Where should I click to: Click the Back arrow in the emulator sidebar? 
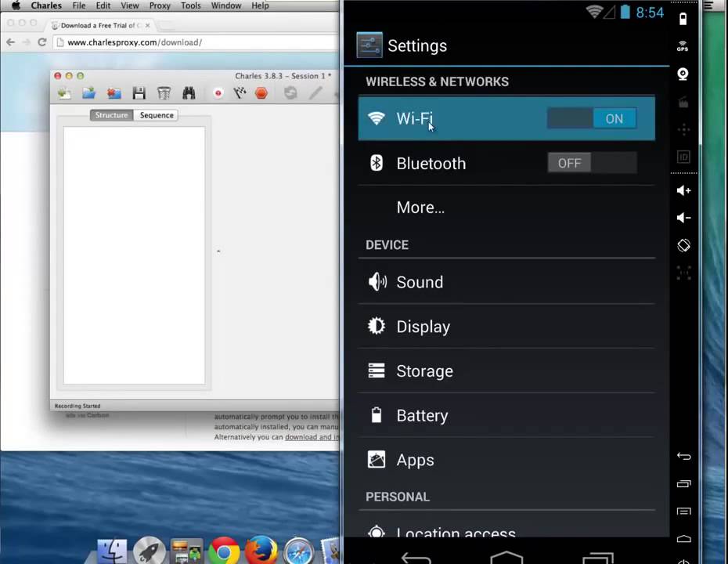click(683, 456)
